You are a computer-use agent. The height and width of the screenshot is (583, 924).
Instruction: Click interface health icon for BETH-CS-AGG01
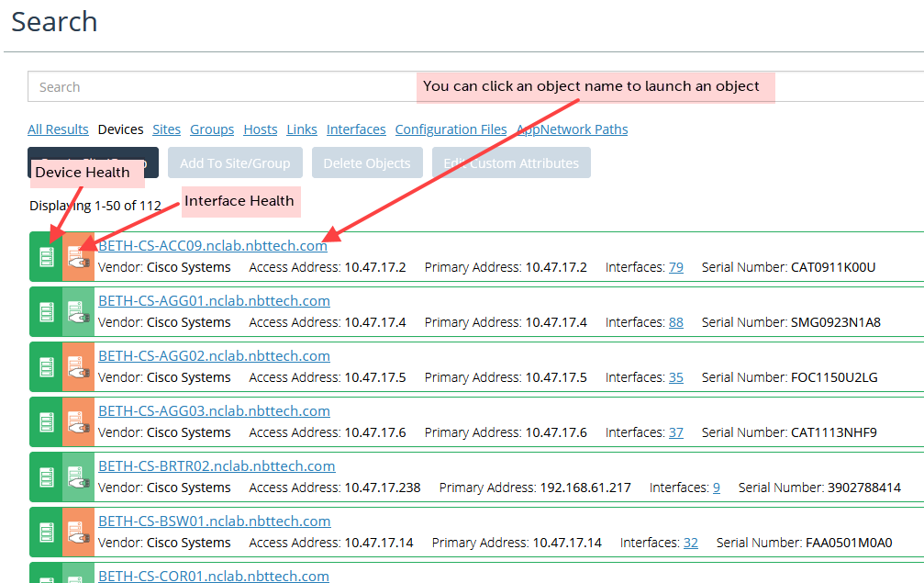78,312
